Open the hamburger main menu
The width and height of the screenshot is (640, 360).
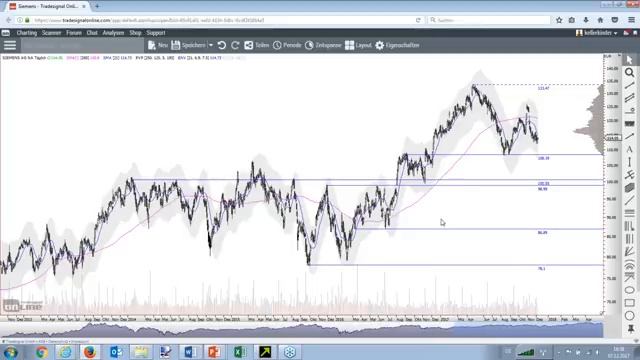10,45
